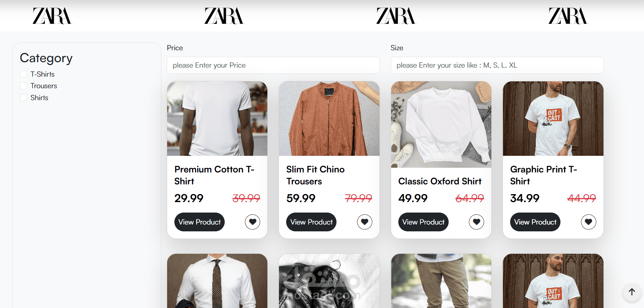Click heart icon on Slim Fit Chino Trousers
The width and height of the screenshot is (644, 308).
pos(365,222)
